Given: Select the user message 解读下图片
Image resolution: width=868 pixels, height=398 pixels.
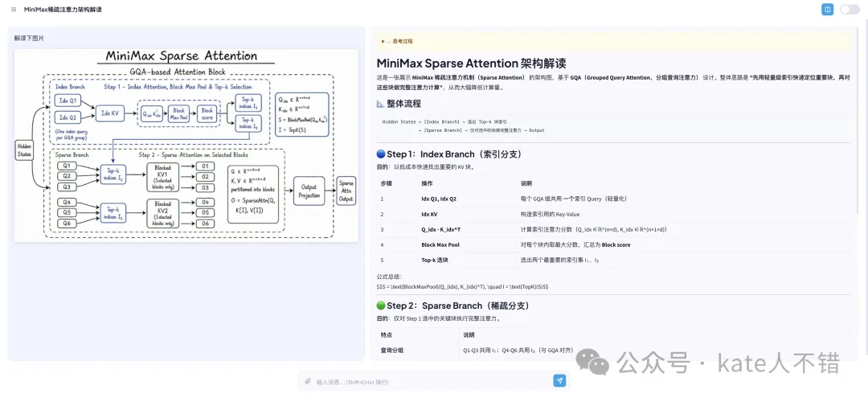Looking at the screenshot, I should tap(29, 39).
